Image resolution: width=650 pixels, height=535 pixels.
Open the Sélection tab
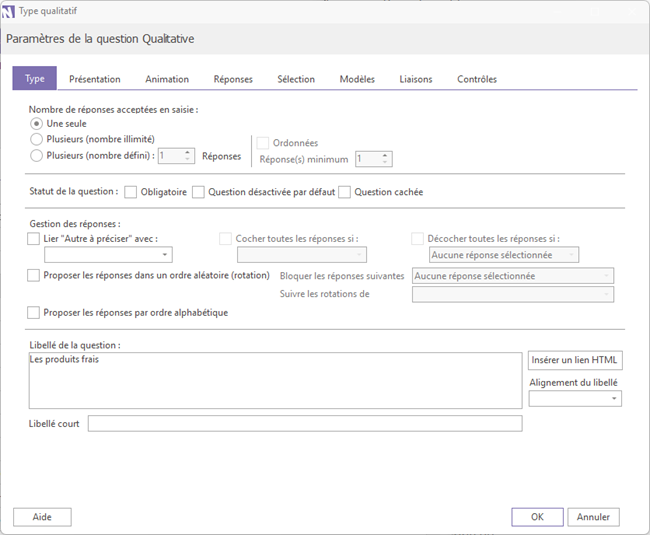point(296,79)
